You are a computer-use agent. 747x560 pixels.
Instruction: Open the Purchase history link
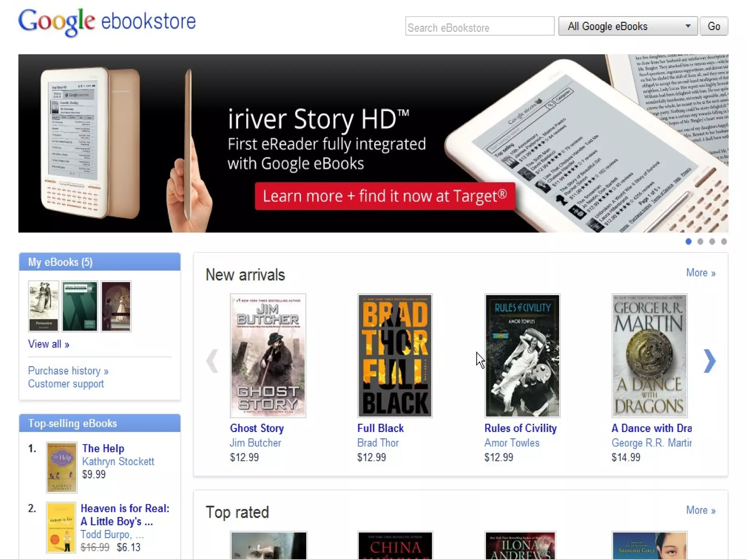click(x=68, y=371)
